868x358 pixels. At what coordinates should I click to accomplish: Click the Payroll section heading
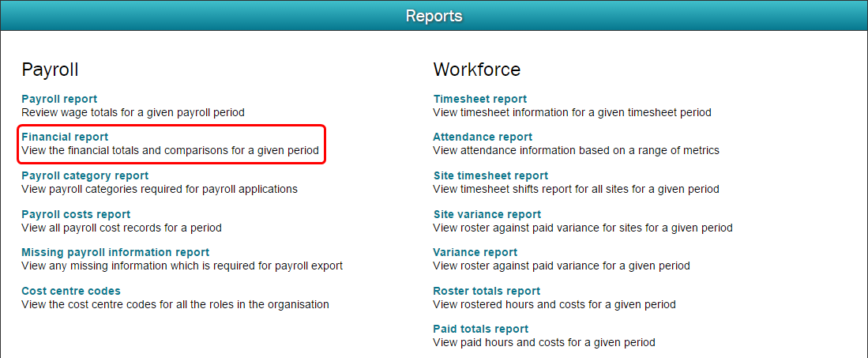coord(50,70)
